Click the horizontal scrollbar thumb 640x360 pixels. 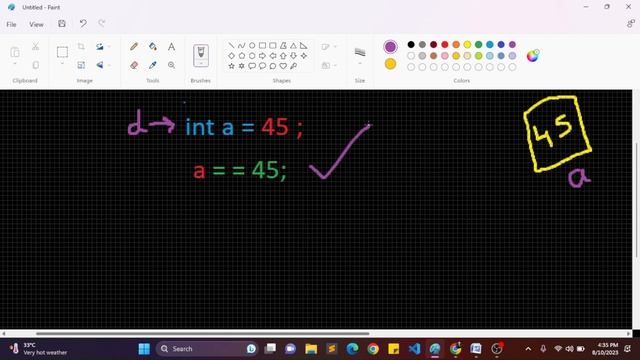[x=203, y=333]
